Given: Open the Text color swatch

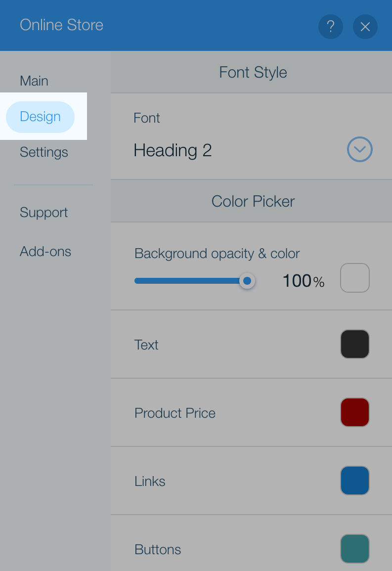Looking at the screenshot, I should tap(355, 344).
